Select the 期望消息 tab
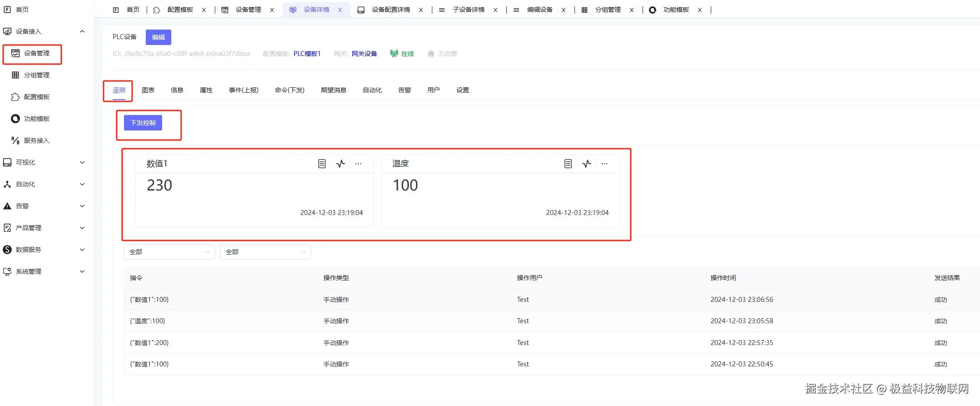Image resolution: width=980 pixels, height=406 pixels. (x=334, y=90)
